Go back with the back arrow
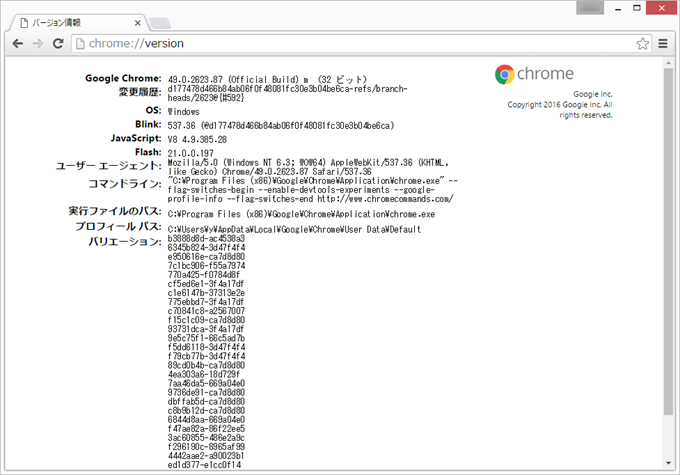680x475 pixels. pos(18,43)
